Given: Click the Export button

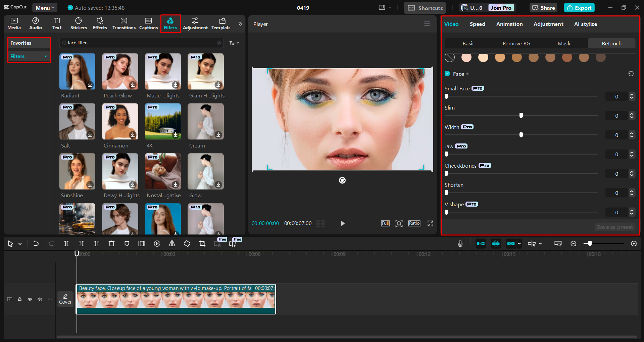Looking at the screenshot, I should pyautogui.click(x=579, y=7).
